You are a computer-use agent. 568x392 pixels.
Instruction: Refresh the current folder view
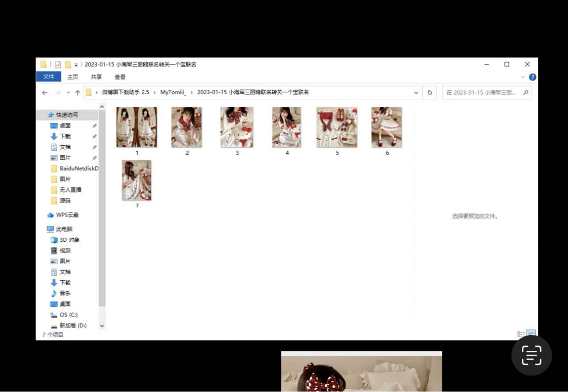[430, 93]
